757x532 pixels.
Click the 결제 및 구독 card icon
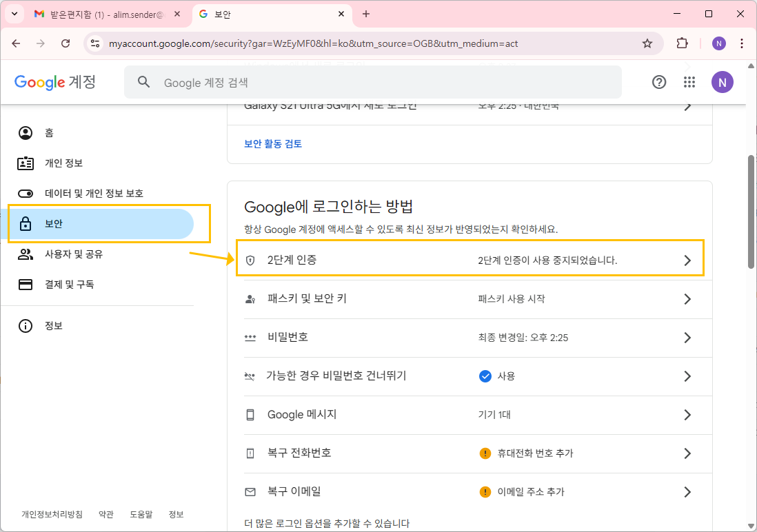coord(25,285)
